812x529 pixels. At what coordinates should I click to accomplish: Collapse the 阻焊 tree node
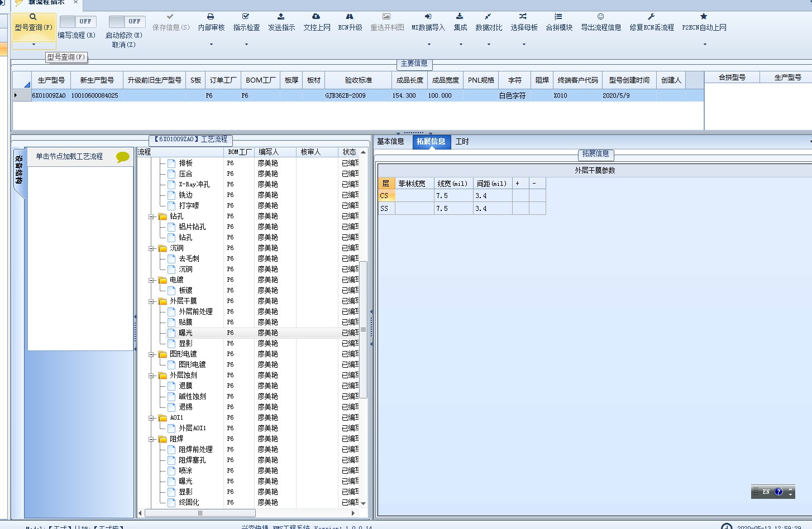[151, 439]
